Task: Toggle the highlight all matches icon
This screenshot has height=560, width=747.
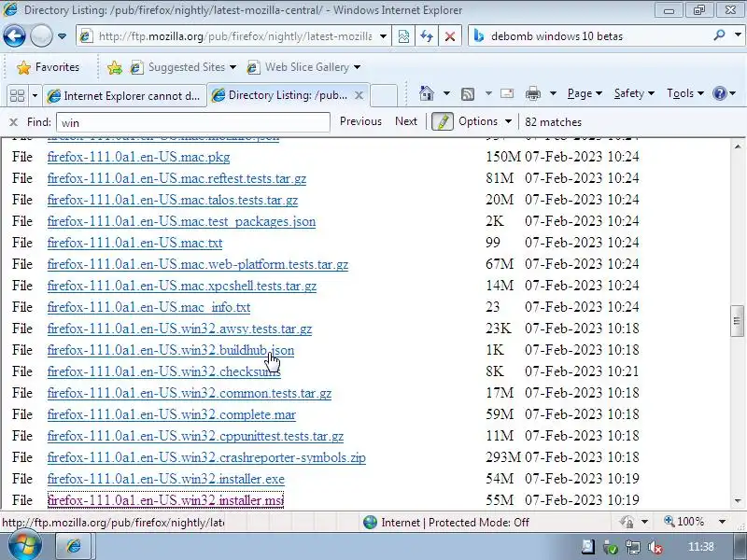Action: tap(442, 122)
